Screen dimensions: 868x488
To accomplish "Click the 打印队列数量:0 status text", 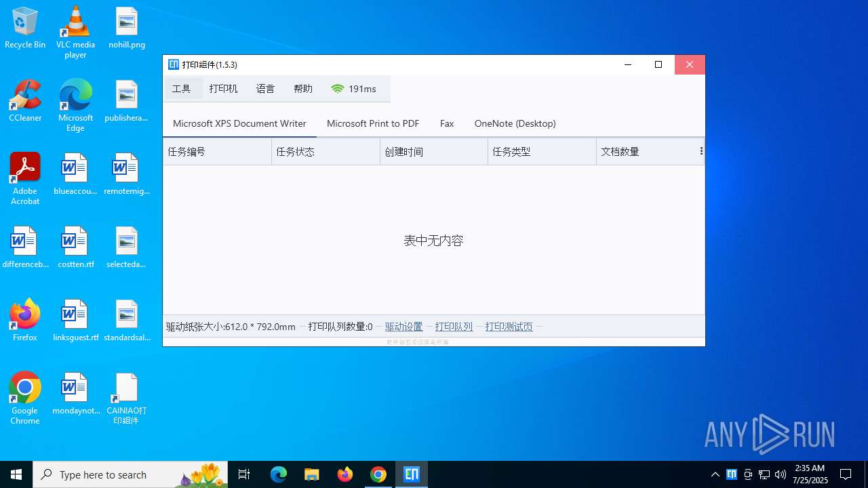I will [x=340, y=327].
